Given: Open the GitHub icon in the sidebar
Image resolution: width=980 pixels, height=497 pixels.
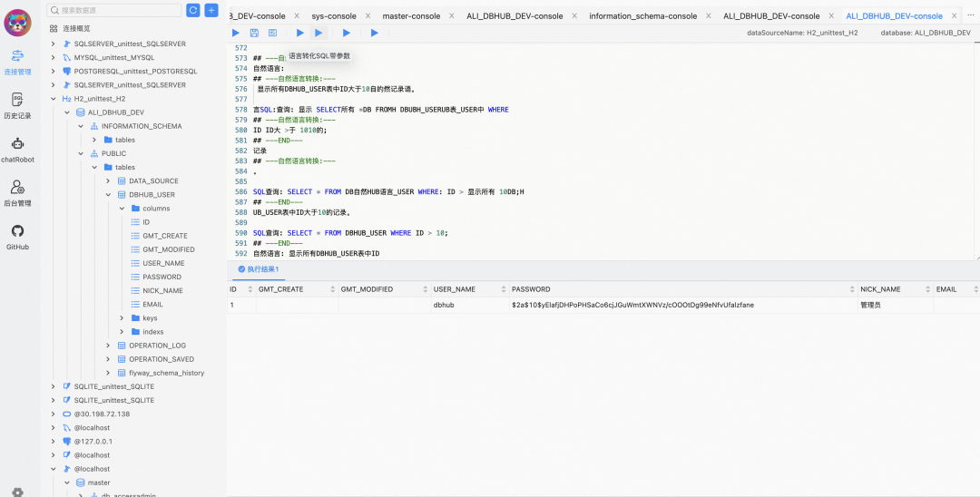Looking at the screenshot, I should (17, 238).
